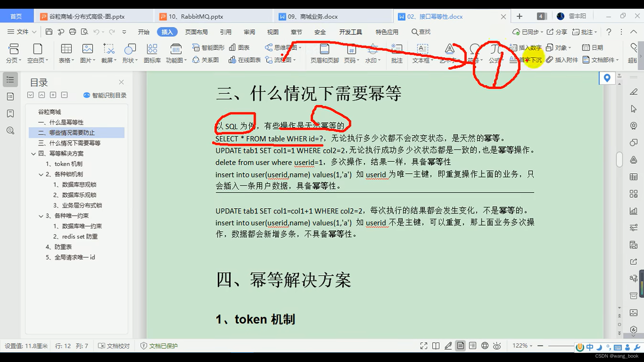The height and width of the screenshot is (362, 644).
Task: Take a screenshot with 截屏 tool
Action: [x=108, y=53]
